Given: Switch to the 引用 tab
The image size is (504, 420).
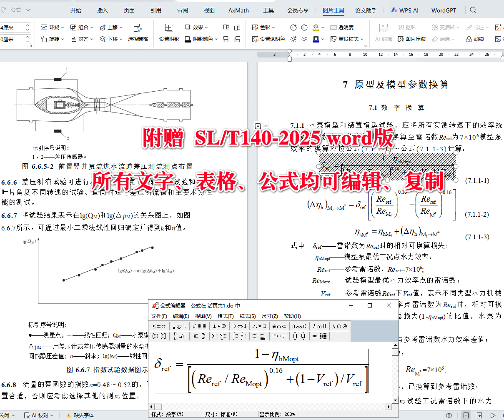Looking at the screenshot, I should coord(156,10).
